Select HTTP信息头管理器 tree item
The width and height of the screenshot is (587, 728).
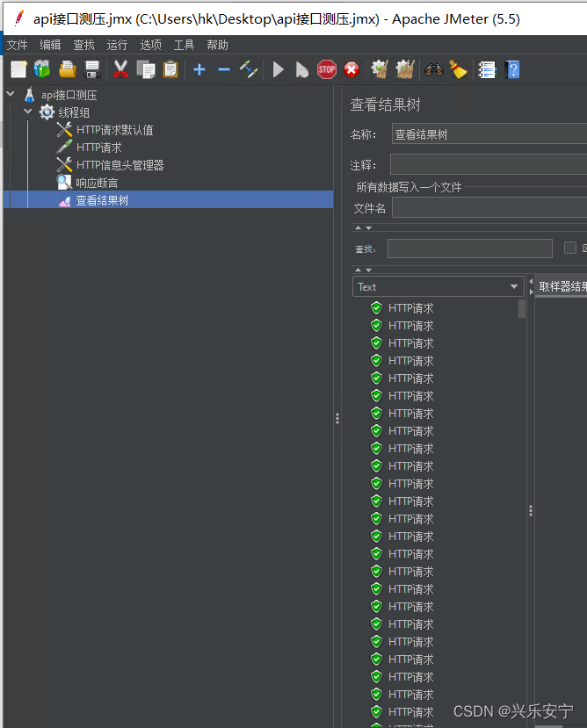tap(120, 165)
